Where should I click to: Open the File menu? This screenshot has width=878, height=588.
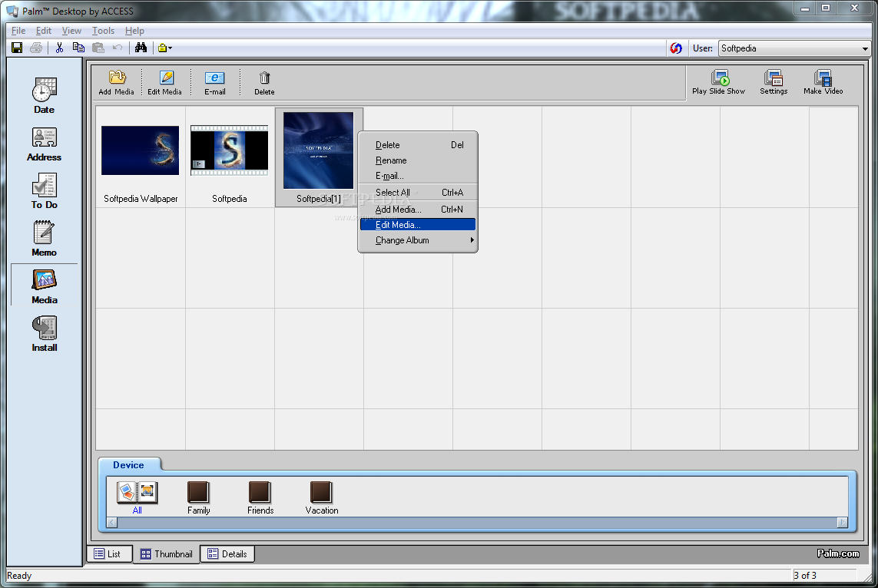point(18,31)
